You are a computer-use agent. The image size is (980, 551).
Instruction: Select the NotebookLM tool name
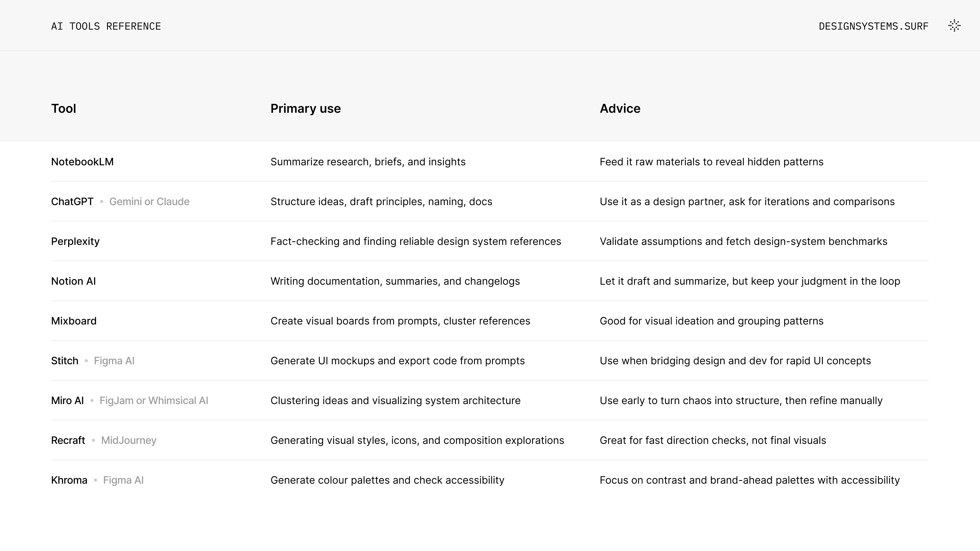click(x=82, y=162)
